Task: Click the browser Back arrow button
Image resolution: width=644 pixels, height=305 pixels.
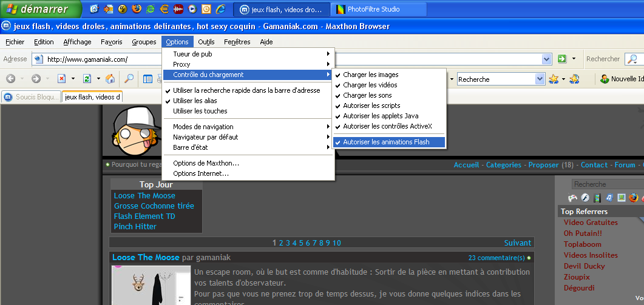Action: (x=11, y=79)
